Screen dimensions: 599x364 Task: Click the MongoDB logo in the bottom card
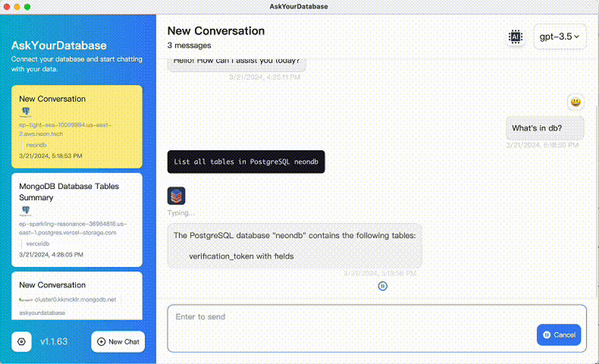click(26, 300)
